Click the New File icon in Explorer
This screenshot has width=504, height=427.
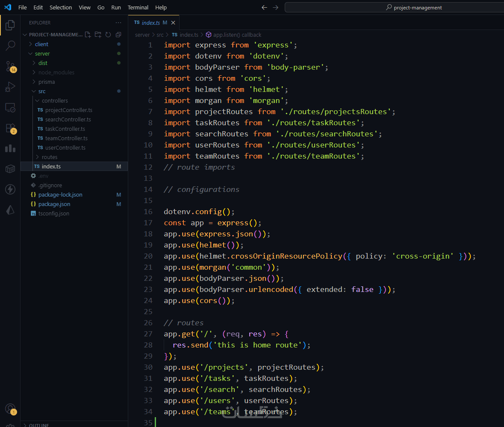pos(88,35)
